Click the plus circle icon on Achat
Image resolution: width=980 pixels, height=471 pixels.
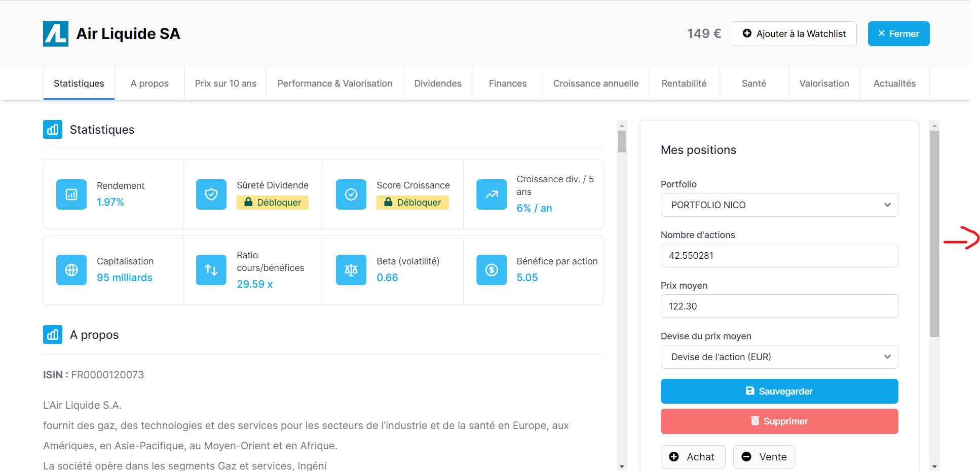coord(674,457)
